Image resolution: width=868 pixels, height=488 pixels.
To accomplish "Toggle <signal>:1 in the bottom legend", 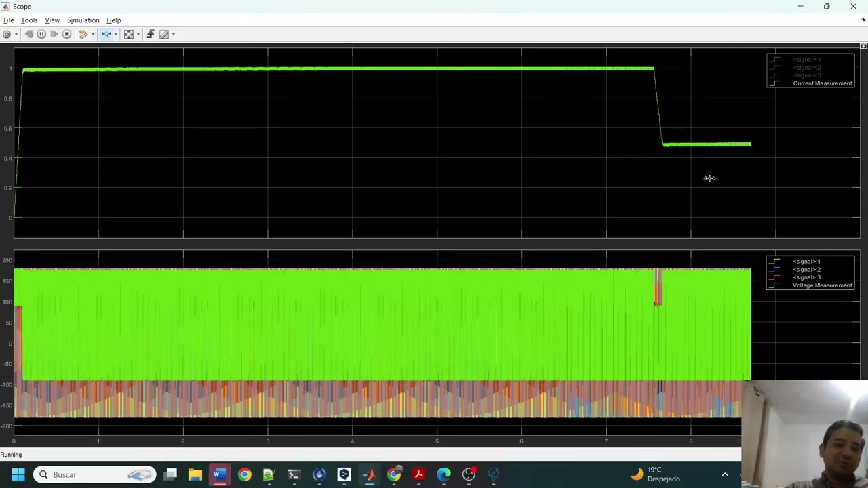I will [806, 262].
